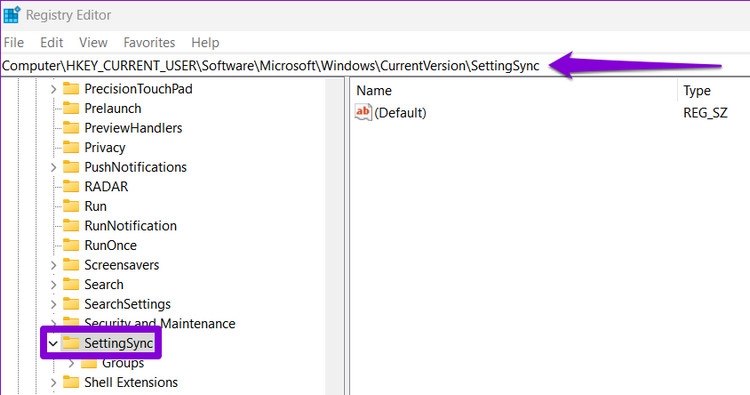Select the RADAR folder icon

pyautogui.click(x=71, y=187)
